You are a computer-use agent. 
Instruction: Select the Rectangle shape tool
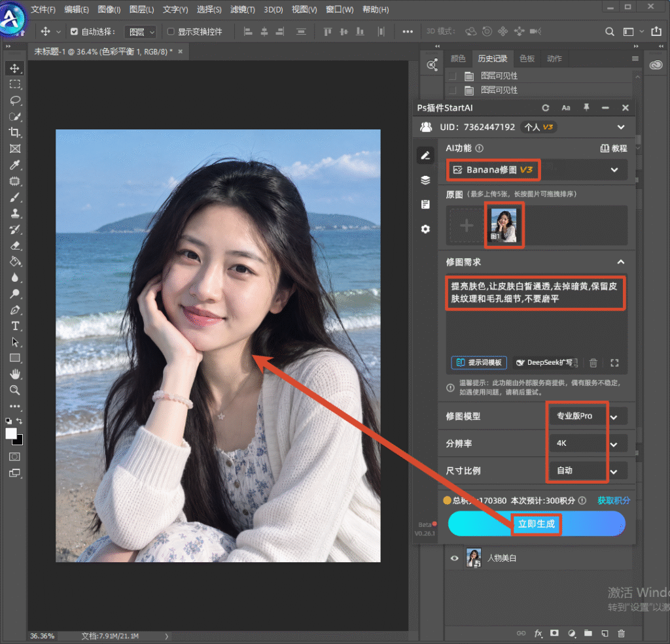(x=15, y=358)
